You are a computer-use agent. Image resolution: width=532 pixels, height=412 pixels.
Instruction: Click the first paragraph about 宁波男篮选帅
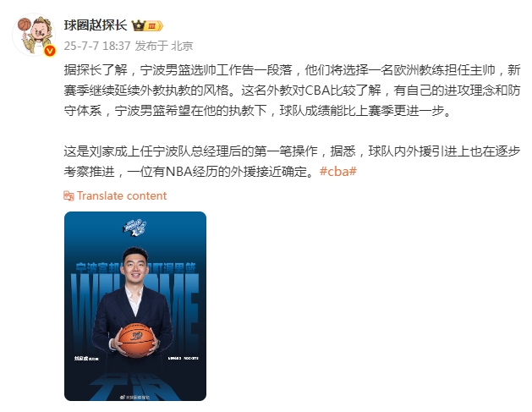tap(292, 91)
